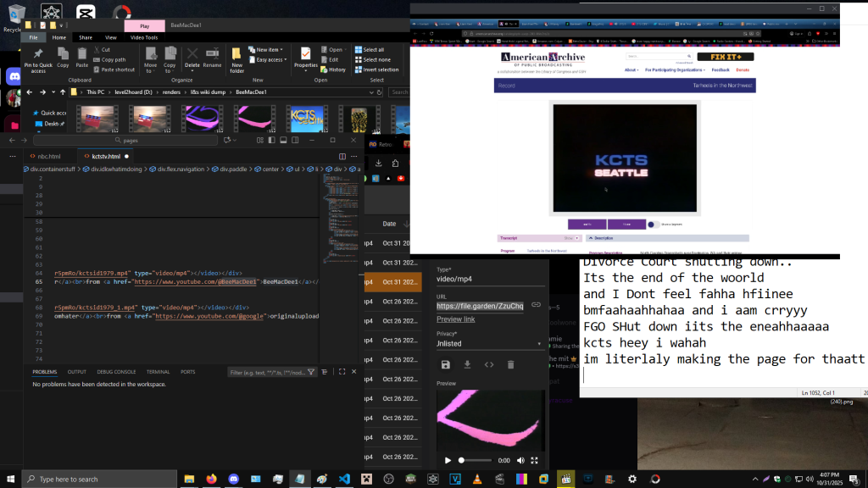Click the Preview link

click(455, 319)
